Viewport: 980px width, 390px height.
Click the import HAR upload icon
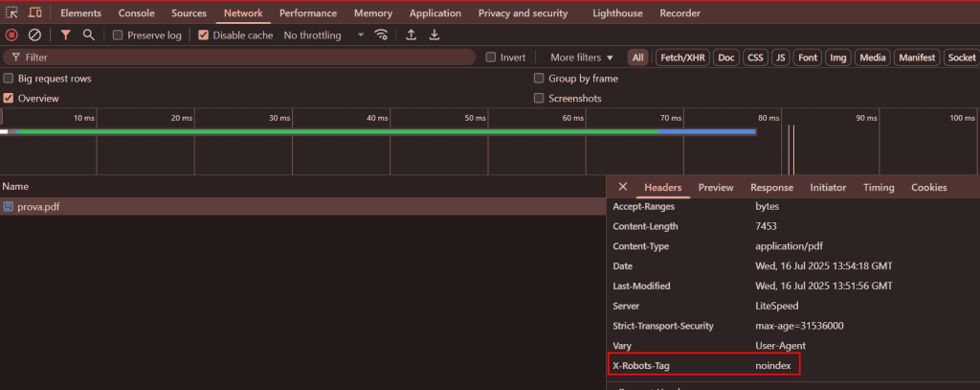[411, 35]
